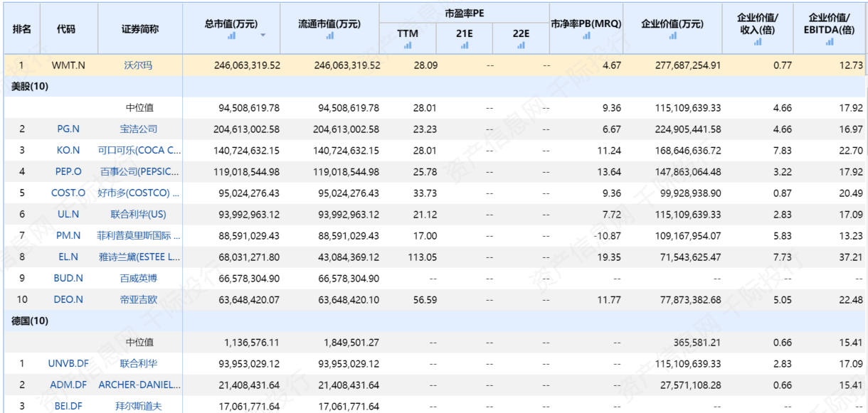Viewport: 868px width, 413px height.
Task: Open the UNVB.DF stock code link
Action: [x=68, y=364]
